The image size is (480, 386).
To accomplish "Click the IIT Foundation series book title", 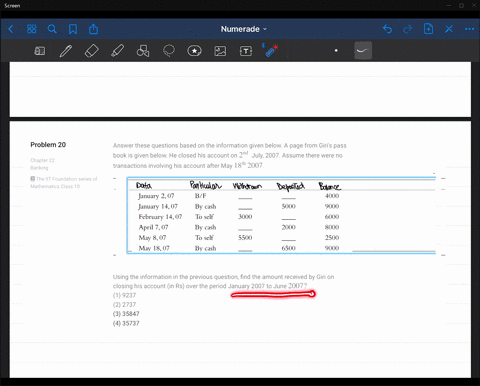I will pyautogui.click(x=64, y=183).
